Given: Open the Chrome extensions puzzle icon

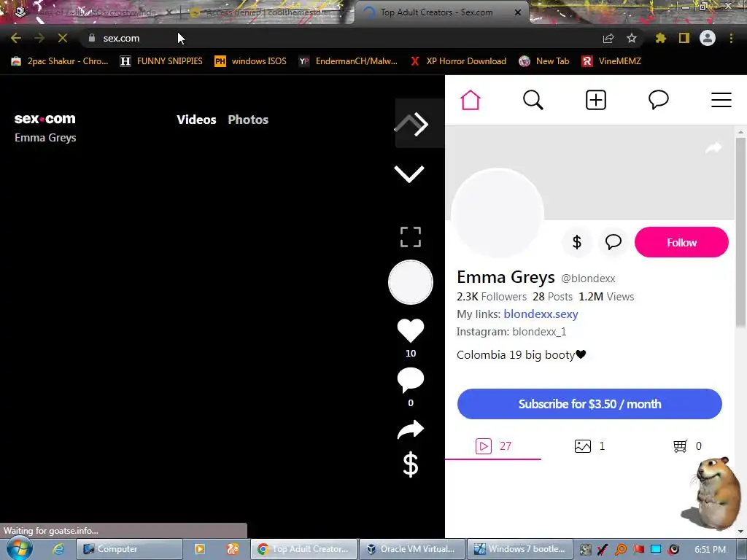Looking at the screenshot, I should [x=661, y=38].
